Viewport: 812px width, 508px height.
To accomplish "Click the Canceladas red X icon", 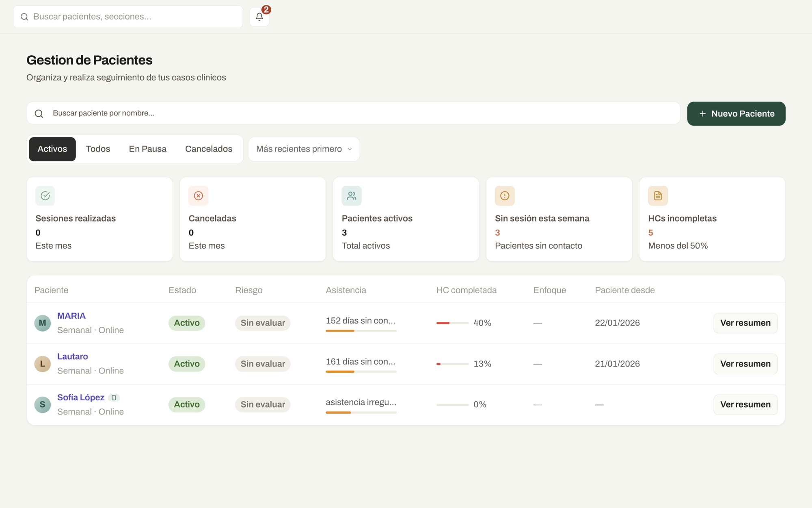I will coord(199,196).
